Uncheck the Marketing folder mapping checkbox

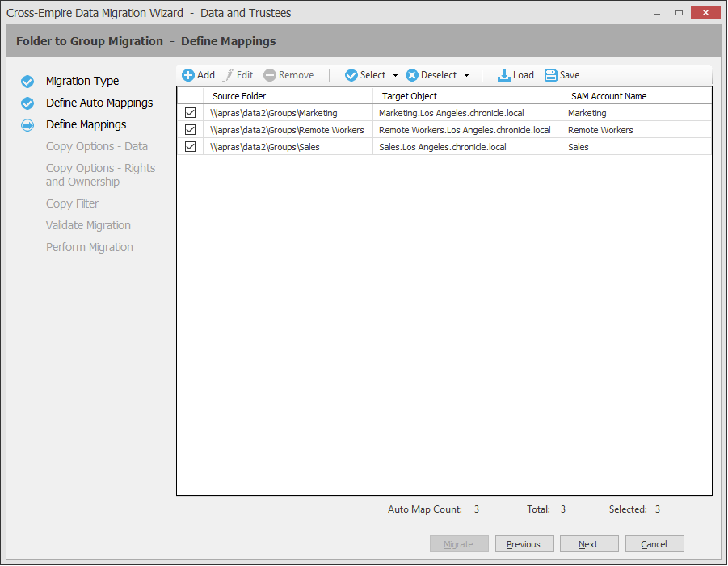point(191,113)
